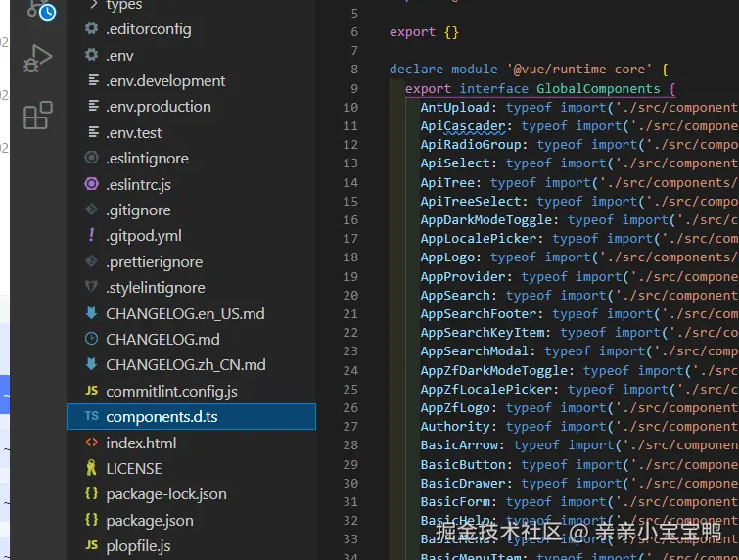Viewport: 739px width, 560px height.
Task: Click the .env gear icon
Action: pos(91,55)
